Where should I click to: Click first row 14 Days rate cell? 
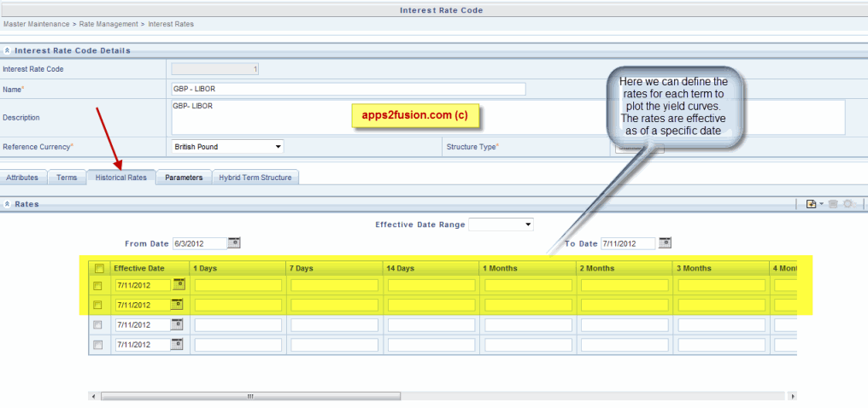pyautogui.click(x=431, y=285)
